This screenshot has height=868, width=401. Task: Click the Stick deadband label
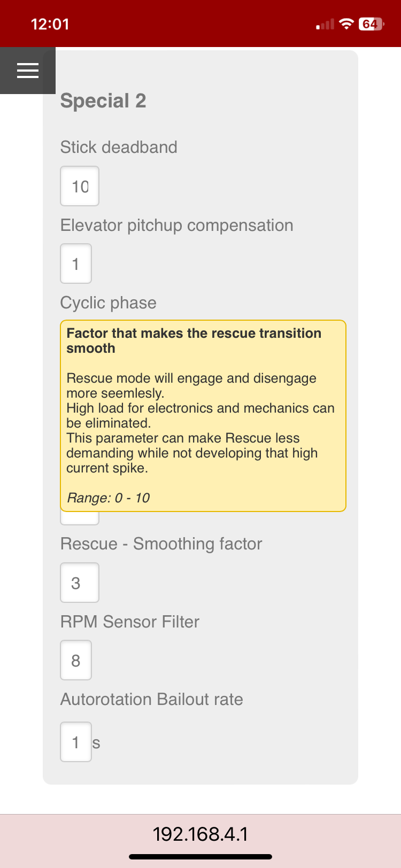pyautogui.click(x=119, y=147)
